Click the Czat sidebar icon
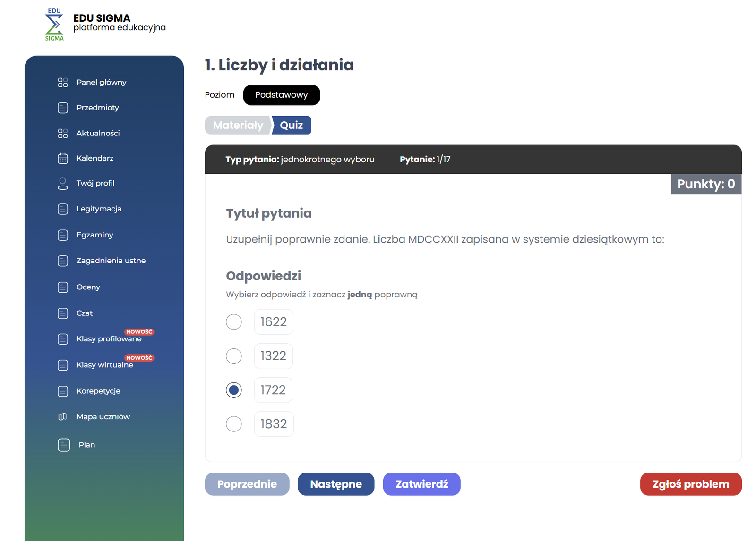The width and height of the screenshot is (756, 541). point(63,313)
